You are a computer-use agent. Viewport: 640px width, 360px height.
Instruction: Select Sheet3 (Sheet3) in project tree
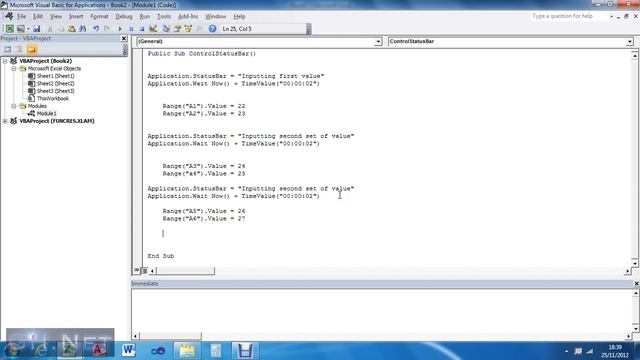click(56, 91)
